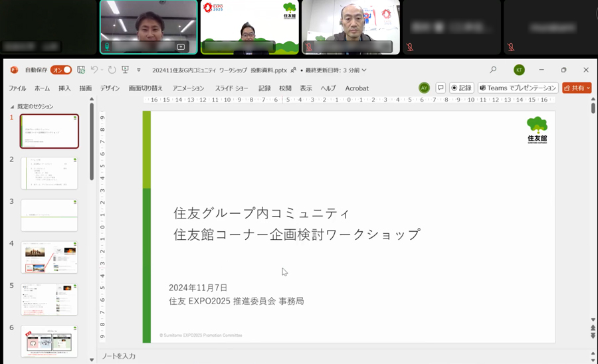Image resolution: width=598 pixels, height=364 pixels.
Task: Go to previous slide double-arrow icon
Action: (593, 327)
